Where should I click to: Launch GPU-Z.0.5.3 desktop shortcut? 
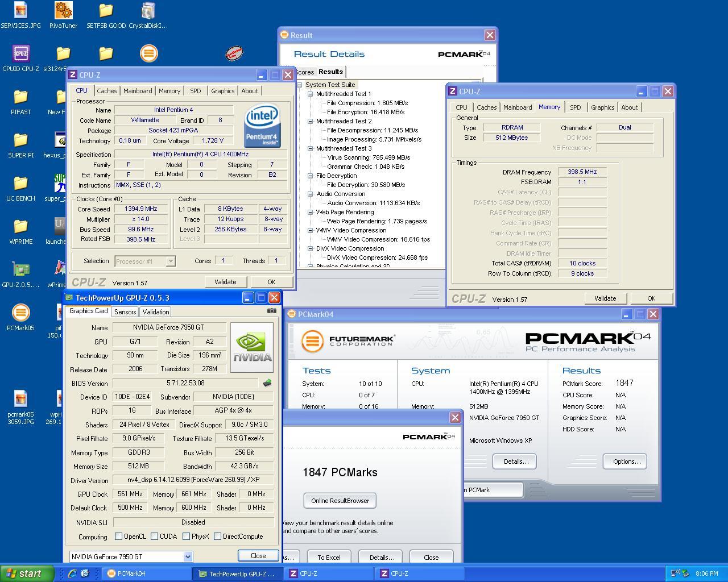[x=20, y=275]
